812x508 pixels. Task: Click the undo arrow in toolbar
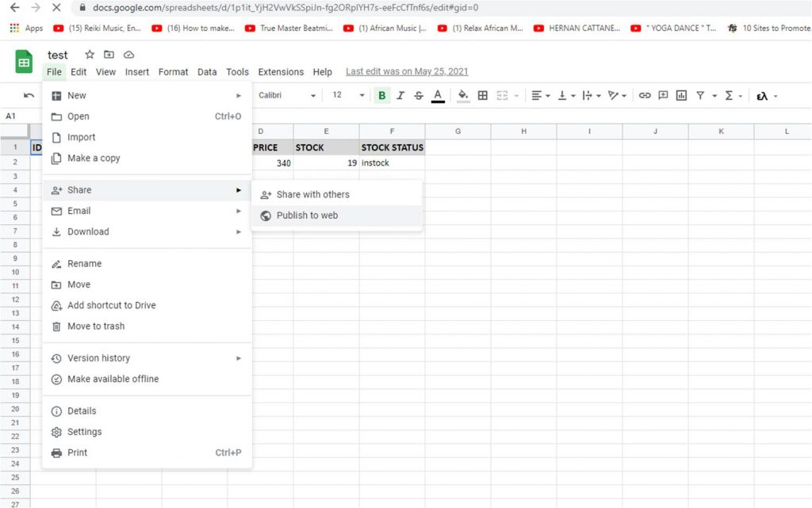pyautogui.click(x=29, y=95)
